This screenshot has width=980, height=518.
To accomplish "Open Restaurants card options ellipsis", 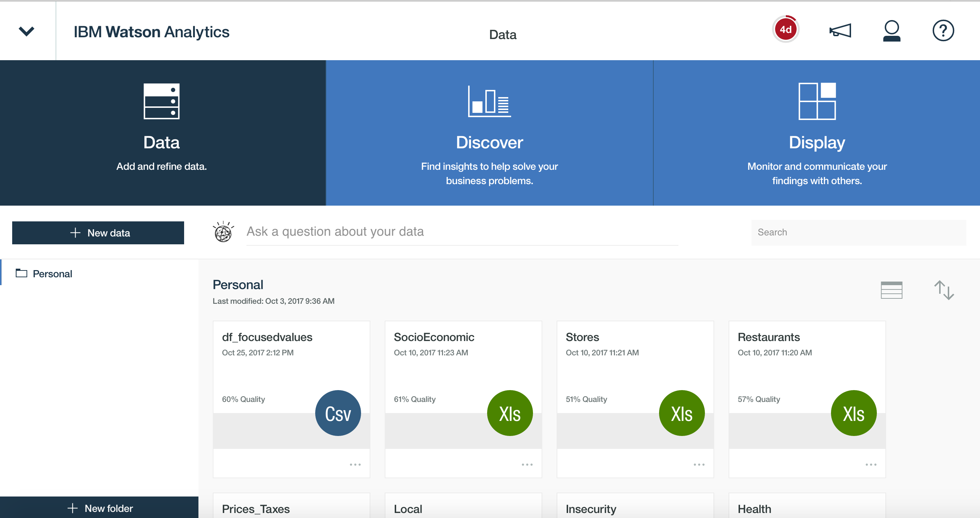I will tap(871, 464).
